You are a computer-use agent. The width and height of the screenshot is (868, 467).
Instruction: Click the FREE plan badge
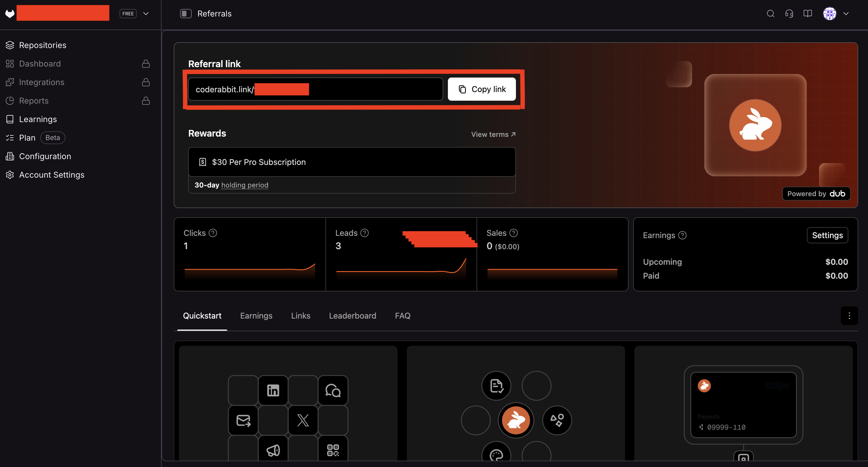128,14
